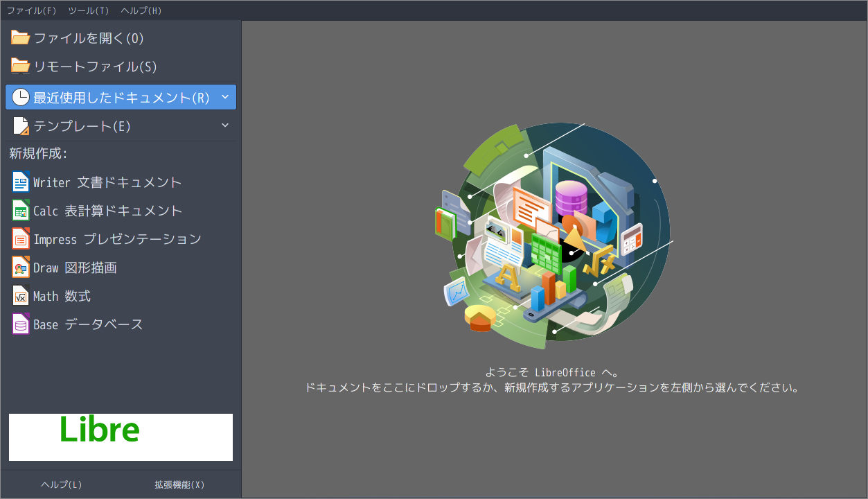The width and height of the screenshot is (868, 499).
Task: Expand the recent documents dropdown arrow
Action: coord(224,97)
